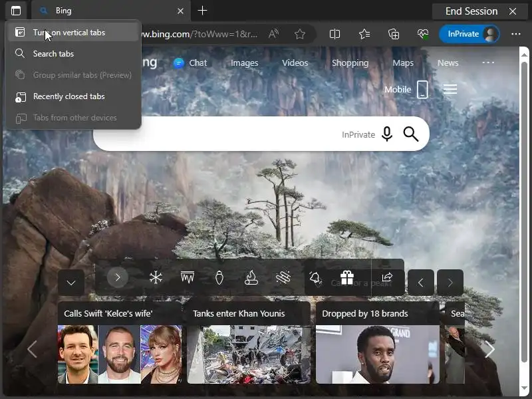
Task: Click the bing.com address bar
Action: [x=200, y=34]
